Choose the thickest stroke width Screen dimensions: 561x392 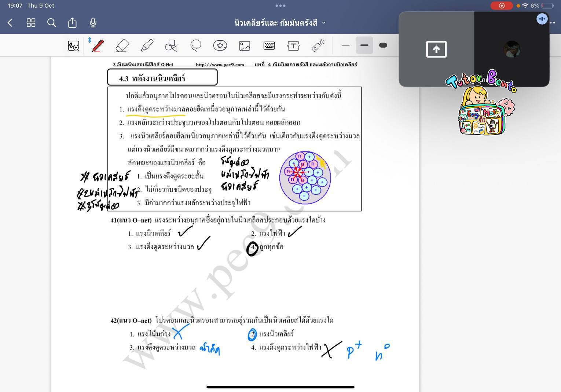[383, 45]
